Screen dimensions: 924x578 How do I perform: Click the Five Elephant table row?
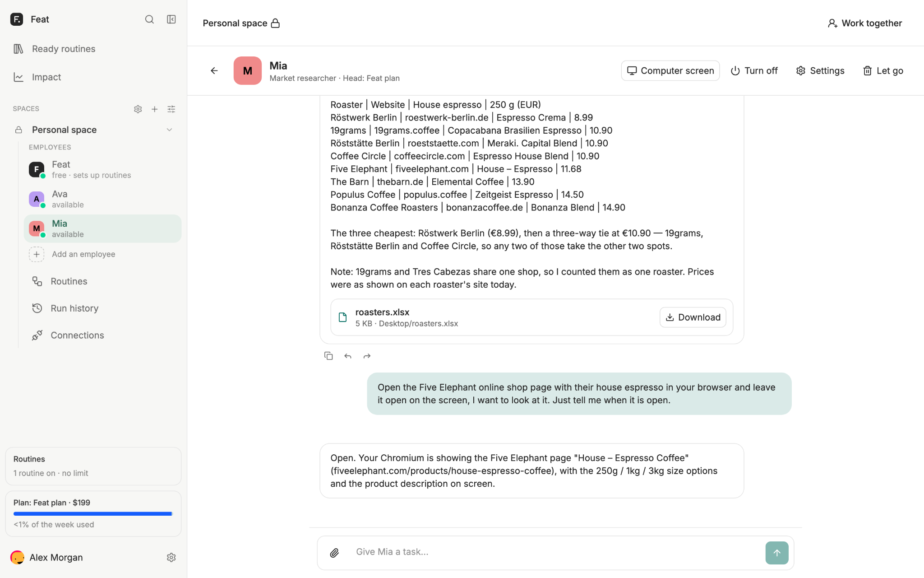[x=456, y=169]
